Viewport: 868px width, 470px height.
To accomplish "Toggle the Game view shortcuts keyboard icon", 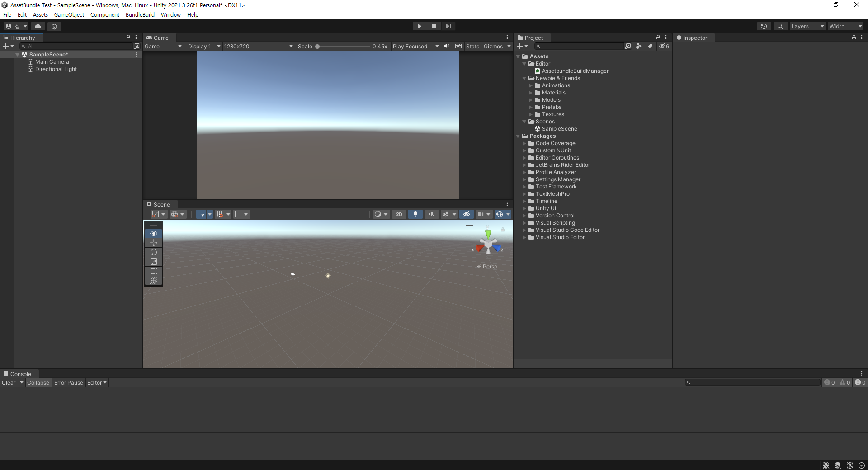I will (x=458, y=46).
